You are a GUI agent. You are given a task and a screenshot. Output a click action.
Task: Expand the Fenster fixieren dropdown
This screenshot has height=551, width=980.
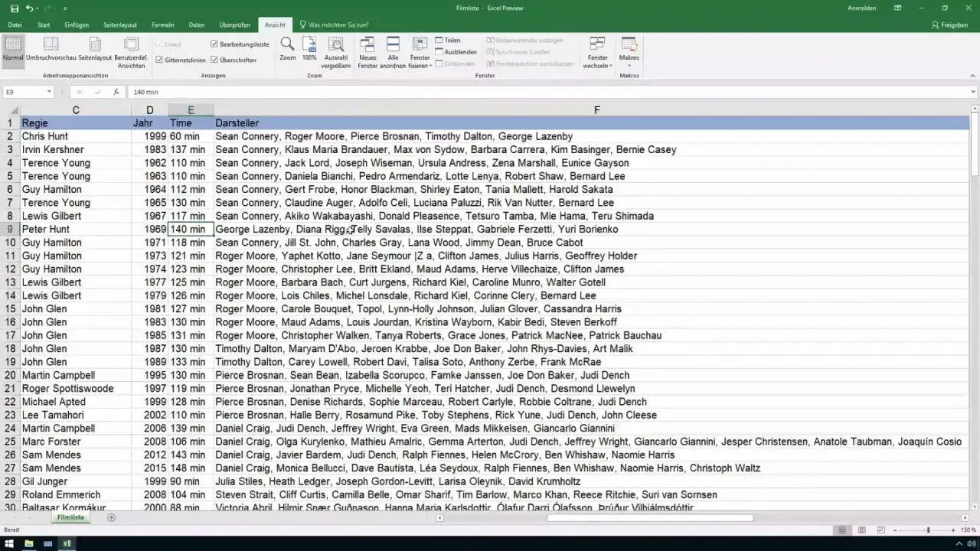[420, 52]
